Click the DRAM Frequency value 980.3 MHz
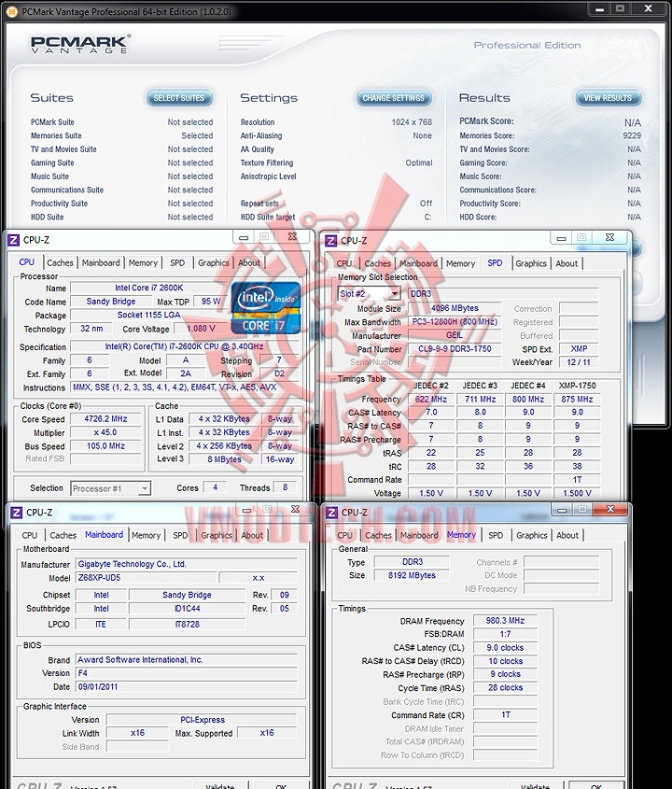Viewport: 672px width, 789px height. click(505, 620)
